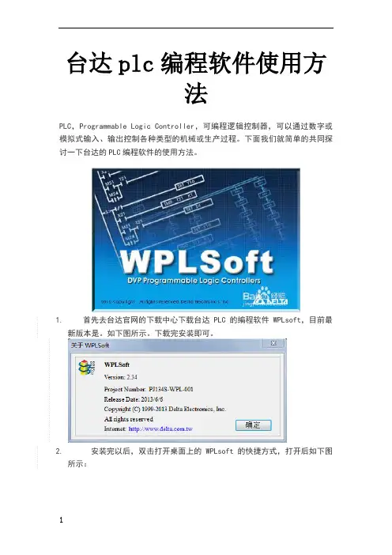Click the step 2 list number
The width and height of the screenshot is (392, 555).
pos(58,451)
